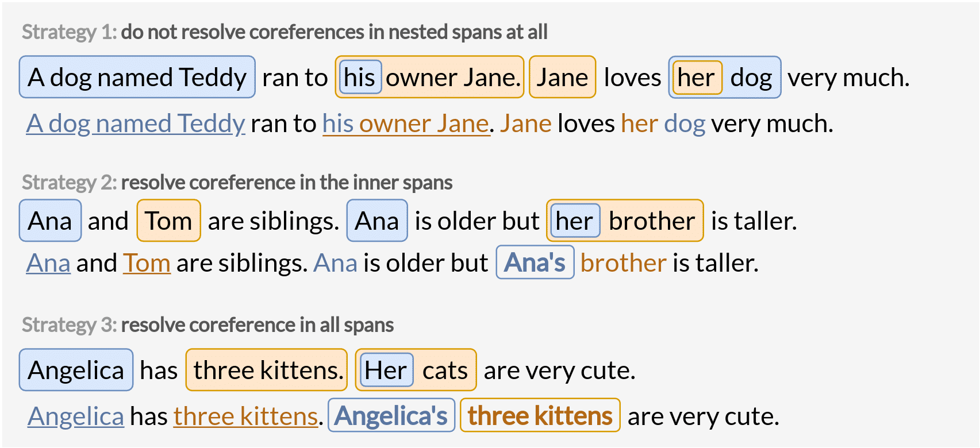The width and height of the screenshot is (980, 448).
Task: Select the orange 'her' span before 'dog'
Action: 696,77
